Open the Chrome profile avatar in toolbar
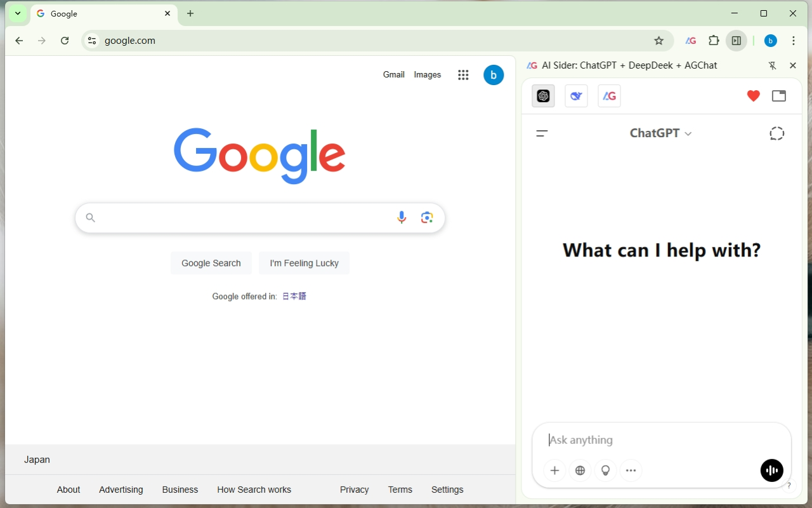Viewport: 812px width, 508px height. (771, 41)
